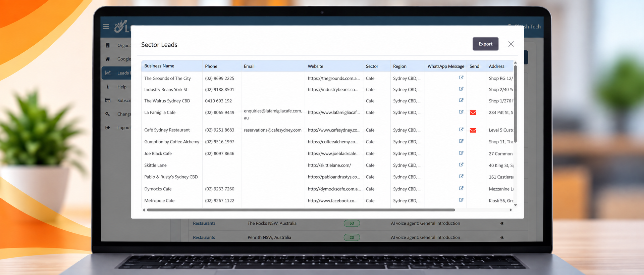644x275 pixels.
Task: View details of Penrith Restaurants row
Action: 502,237
